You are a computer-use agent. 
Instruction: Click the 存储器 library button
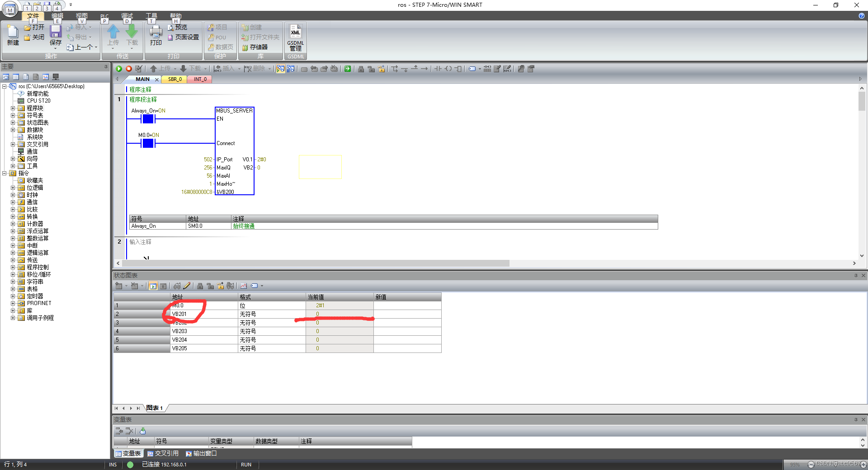(x=255, y=47)
